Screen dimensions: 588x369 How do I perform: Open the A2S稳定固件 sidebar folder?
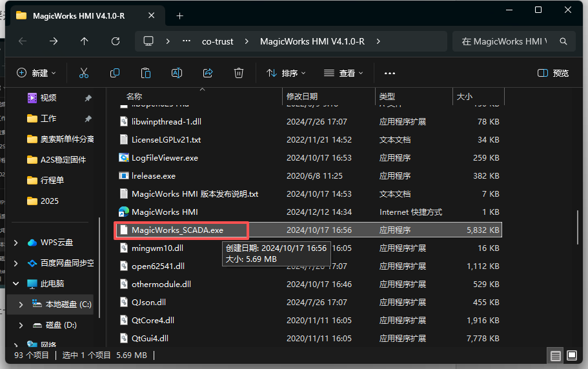click(56, 160)
